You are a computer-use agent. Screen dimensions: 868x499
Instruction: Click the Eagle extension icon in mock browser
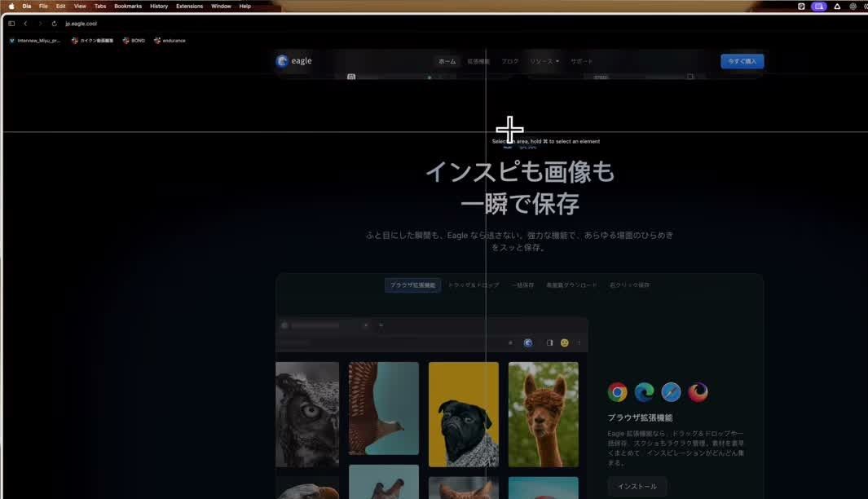528,342
